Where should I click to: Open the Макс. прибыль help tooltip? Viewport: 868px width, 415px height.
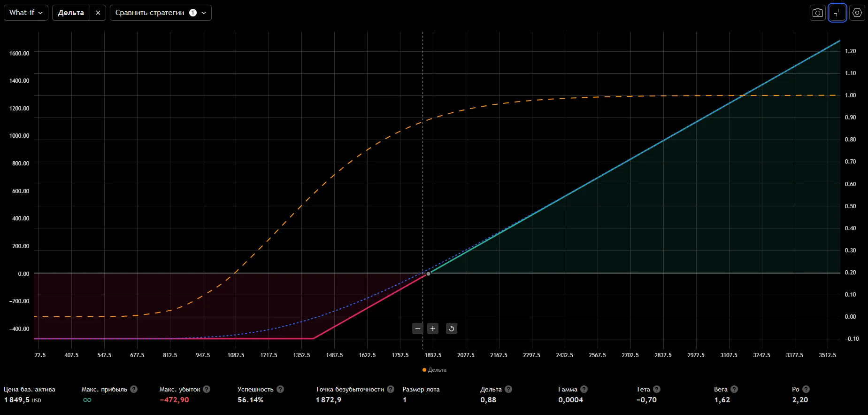[x=134, y=389]
